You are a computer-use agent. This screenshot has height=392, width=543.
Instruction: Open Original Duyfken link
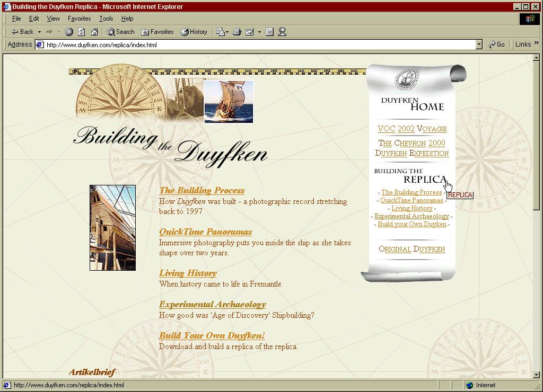411,249
